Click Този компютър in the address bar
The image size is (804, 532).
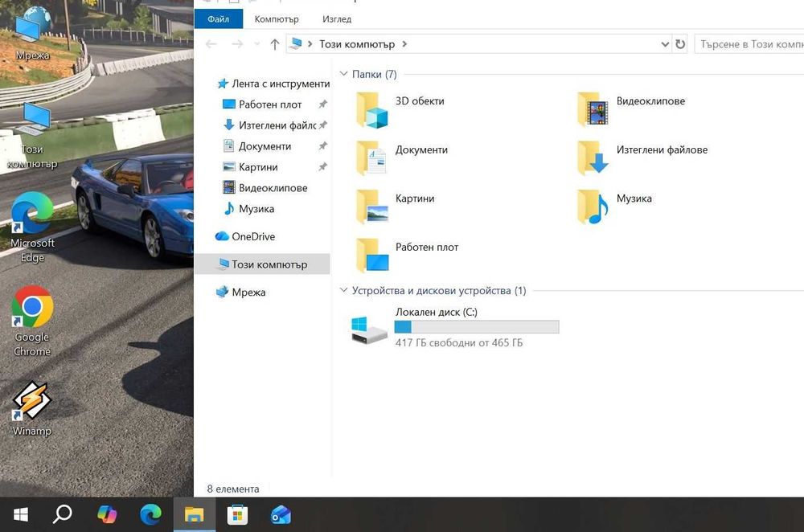(x=357, y=44)
